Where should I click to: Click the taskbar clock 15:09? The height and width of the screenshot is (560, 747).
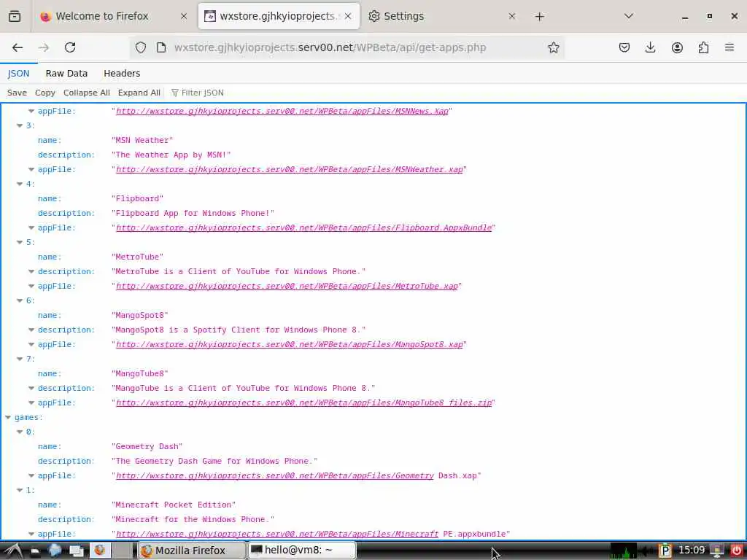click(x=692, y=551)
